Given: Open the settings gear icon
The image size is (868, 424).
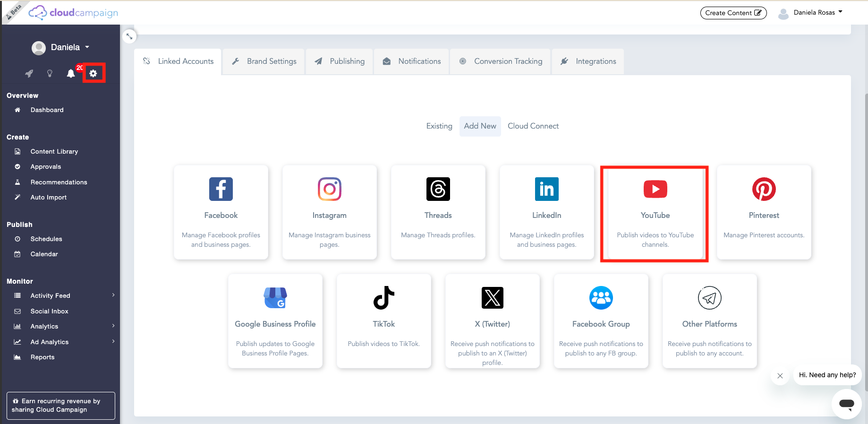Looking at the screenshot, I should (x=93, y=73).
